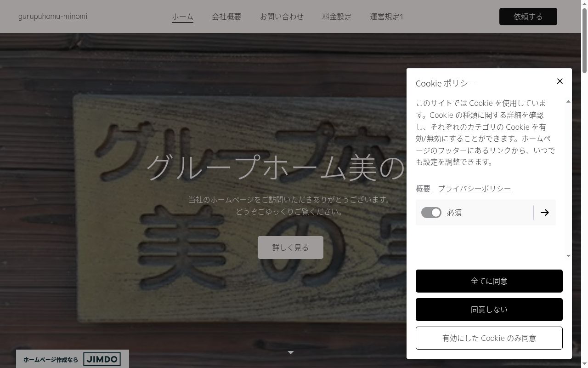This screenshot has height=368, width=588.
Task: Close the Cookie policy dialog
Action: [560, 81]
